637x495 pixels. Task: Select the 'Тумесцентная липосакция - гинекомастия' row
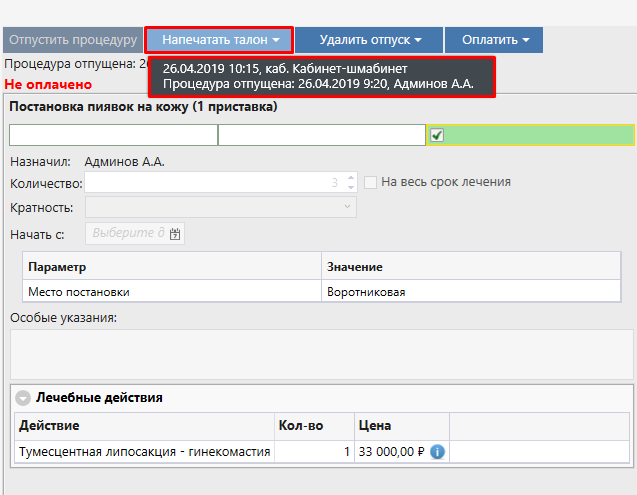[x=145, y=452]
